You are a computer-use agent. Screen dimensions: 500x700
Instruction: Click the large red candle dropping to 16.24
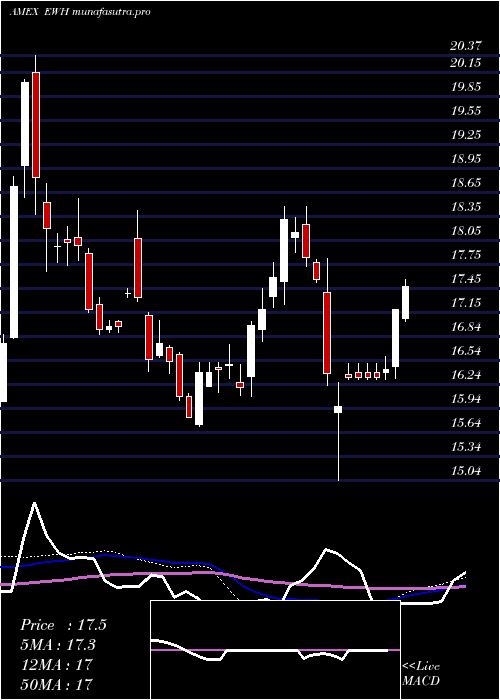327,333
